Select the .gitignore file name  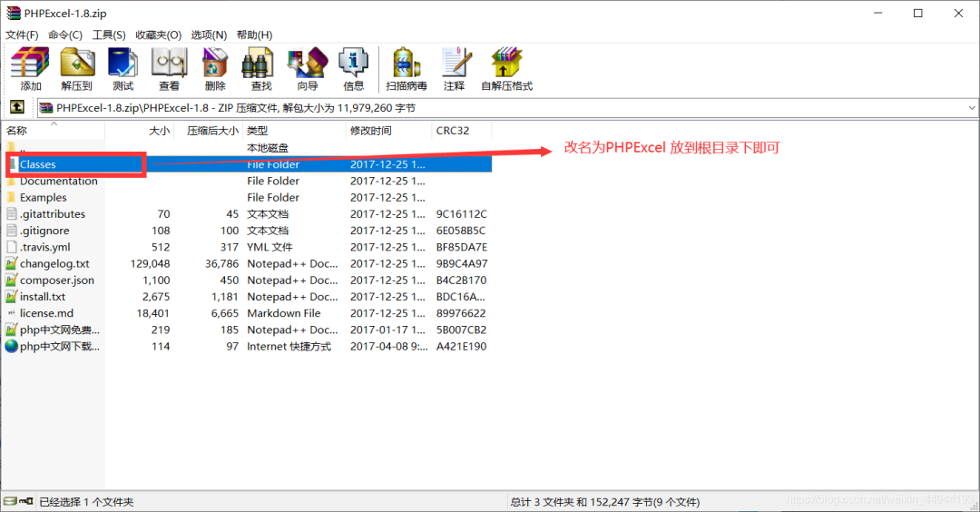[x=44, y=230]
